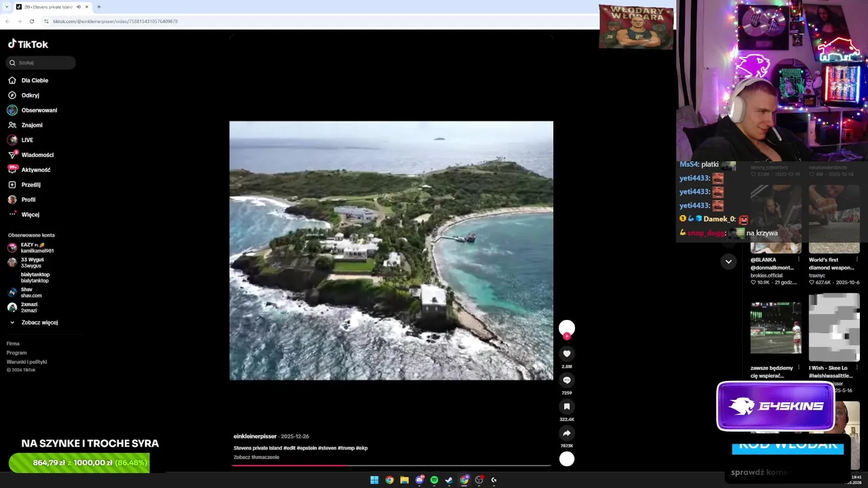Screen dimensions: 868x488
Task: Like the video with heart icon
Action: coord(567,353)
